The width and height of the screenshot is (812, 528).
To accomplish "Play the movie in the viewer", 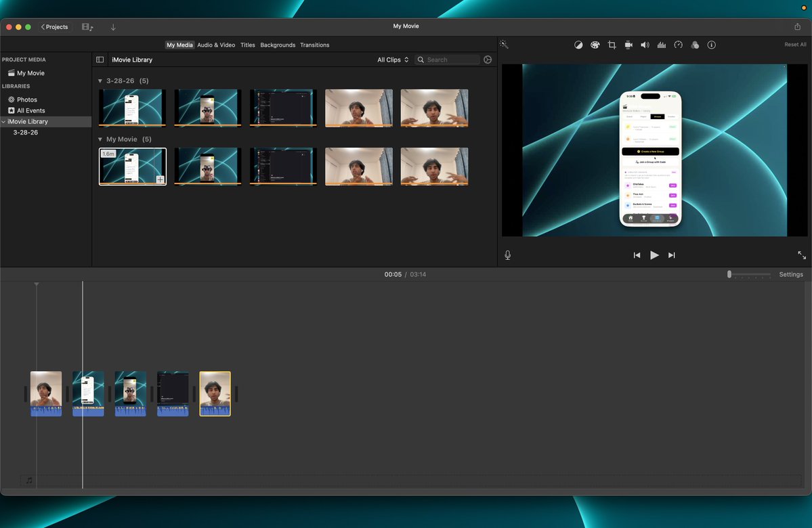I will point(654,255).
